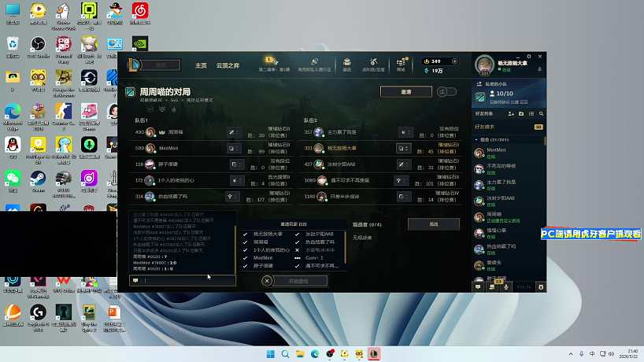Click MintMint's avatar in team 1
This screenshot has width=644, height=362.
(150, 148)
